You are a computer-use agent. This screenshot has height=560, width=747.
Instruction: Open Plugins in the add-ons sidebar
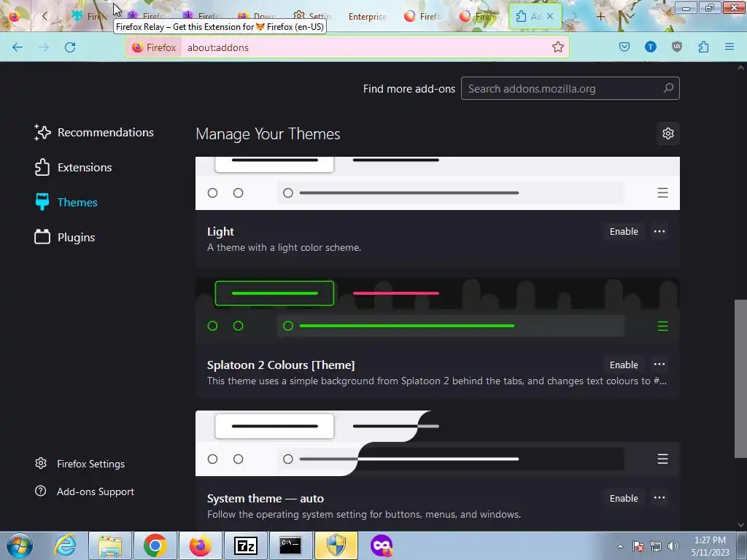[x=65, y=237]
